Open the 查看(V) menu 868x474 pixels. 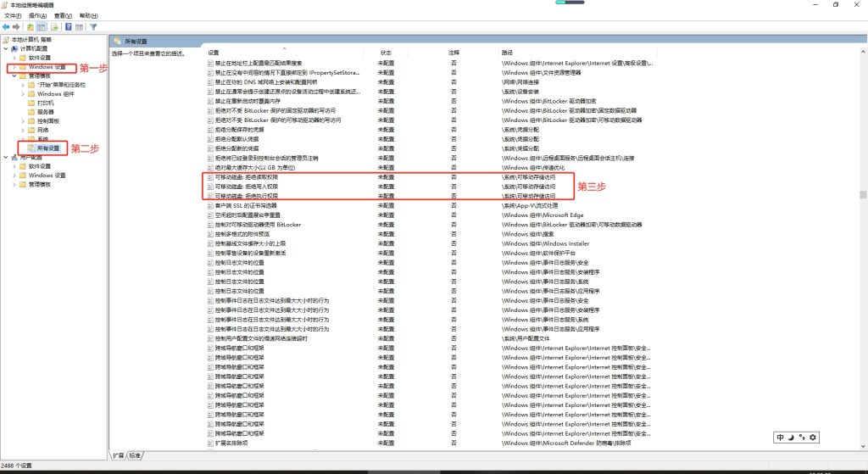click(63, 16)
